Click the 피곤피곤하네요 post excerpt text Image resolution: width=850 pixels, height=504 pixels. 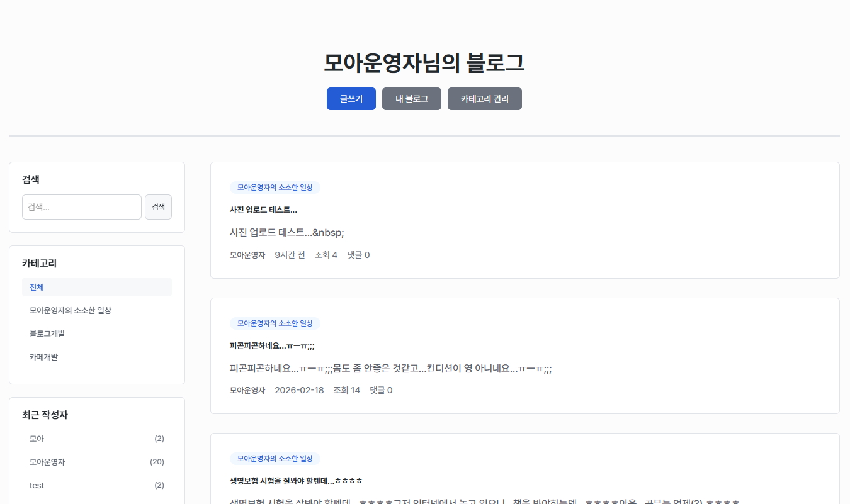pos(390,368)
